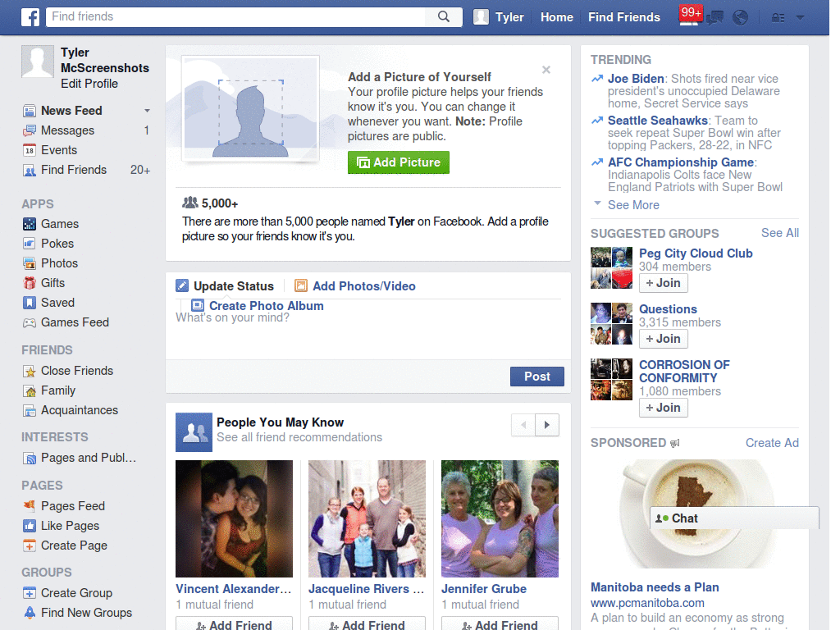Click the Events calendar icon
The image size is (840, 630).
coord(30,150)
